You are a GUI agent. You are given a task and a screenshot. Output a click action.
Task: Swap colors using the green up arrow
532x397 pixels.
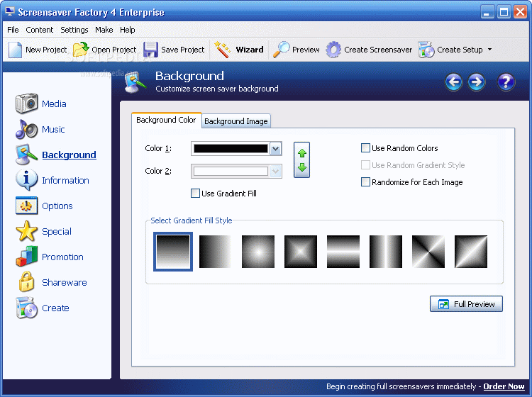click(302, 153)
